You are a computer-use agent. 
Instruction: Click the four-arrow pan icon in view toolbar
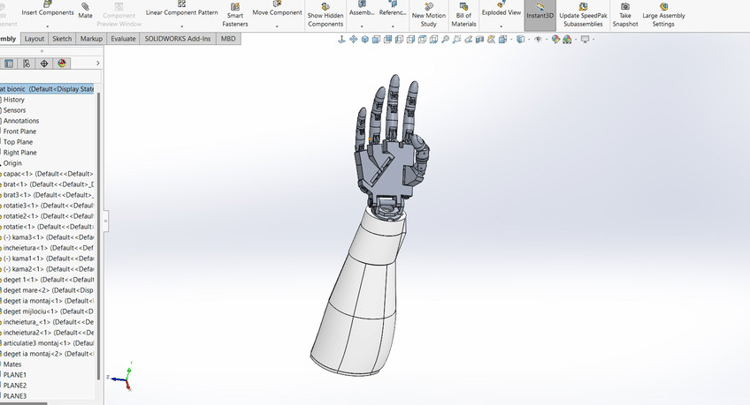(x=353, y=39)
